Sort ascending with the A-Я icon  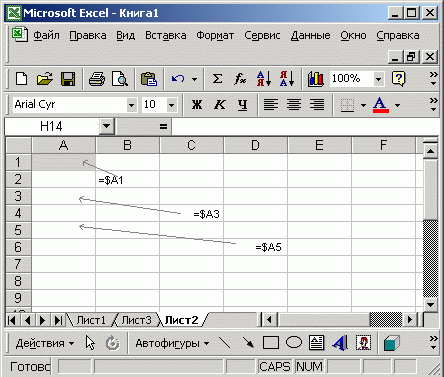pyautogui.click(x=264, y=79)
